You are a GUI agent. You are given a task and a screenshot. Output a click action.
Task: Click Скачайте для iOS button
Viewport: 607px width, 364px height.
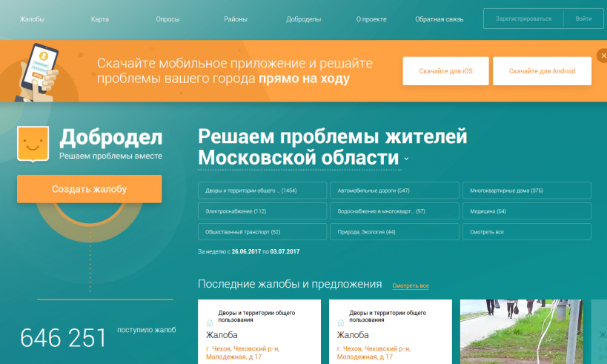(445, 71)
